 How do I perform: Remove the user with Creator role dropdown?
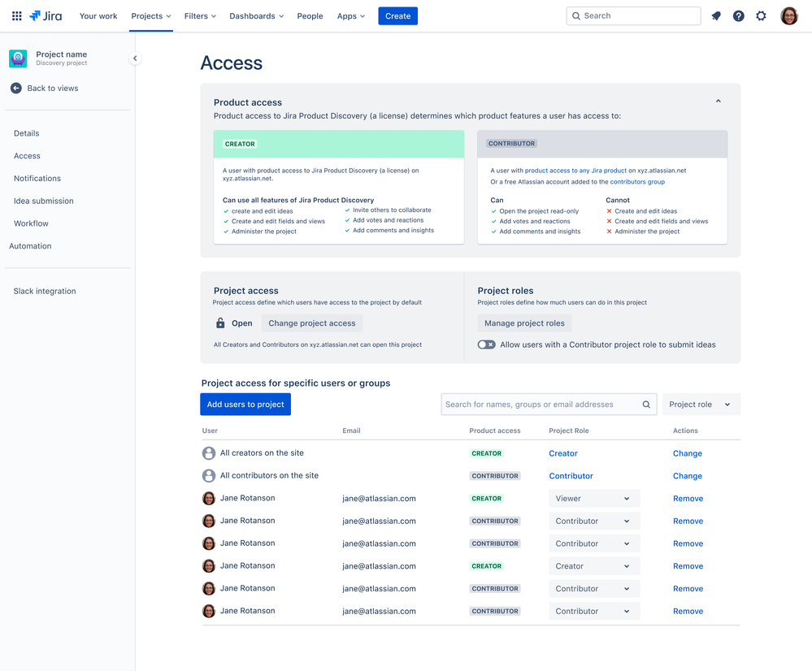pyautogui.click(x=688, y=566)
